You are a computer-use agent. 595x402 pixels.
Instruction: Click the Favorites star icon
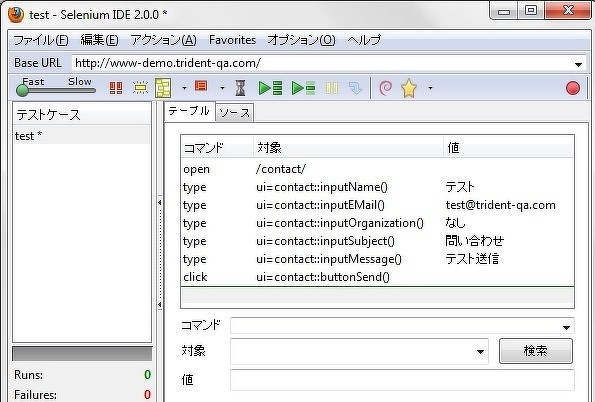(x=409, y=88)
